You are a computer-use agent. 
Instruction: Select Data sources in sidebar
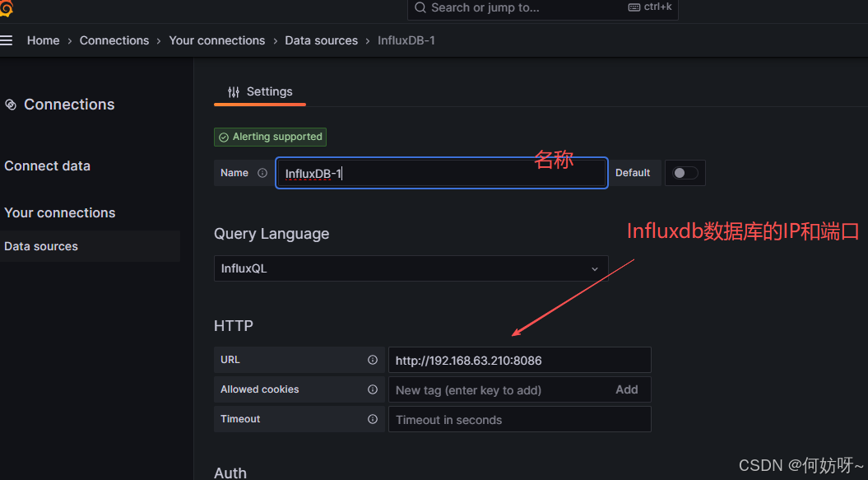tap(90, 246)
